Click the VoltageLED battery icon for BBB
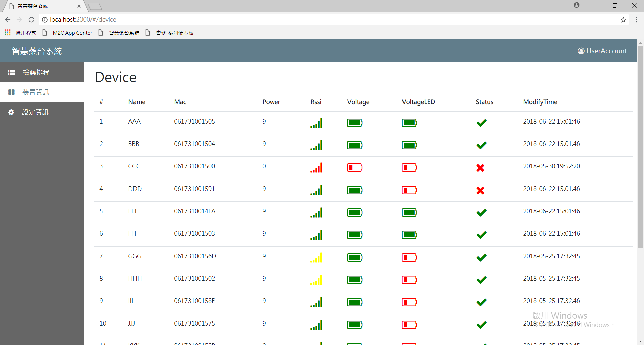Viewport: 644px width, 345px height. [x=410, y=145]
